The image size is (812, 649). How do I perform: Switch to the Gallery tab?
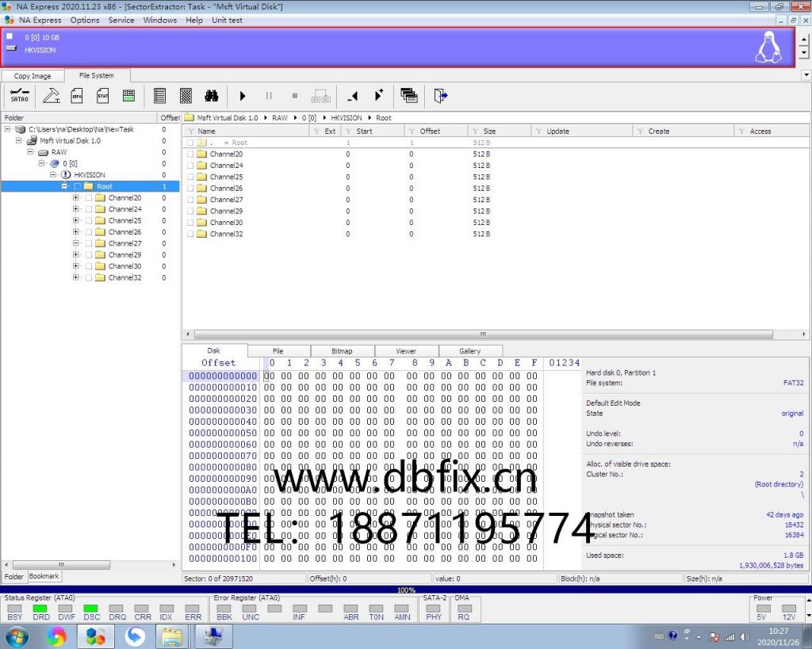coord(469,351)
